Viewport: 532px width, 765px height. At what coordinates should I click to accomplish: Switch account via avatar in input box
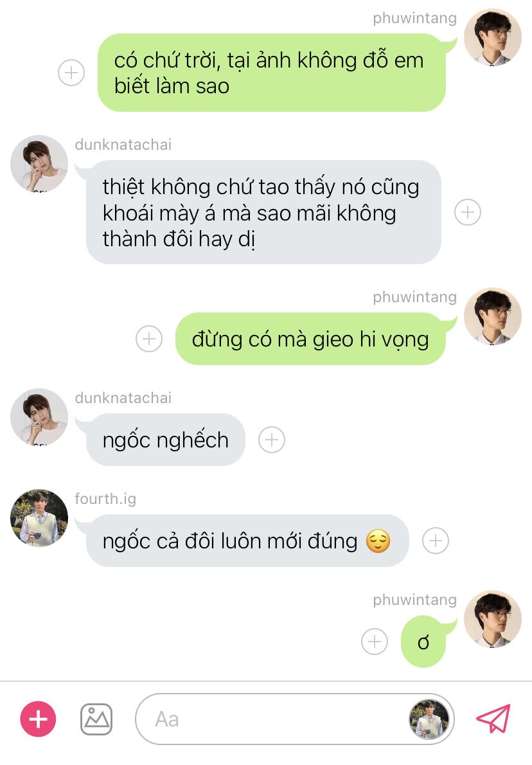pos(429,719)
